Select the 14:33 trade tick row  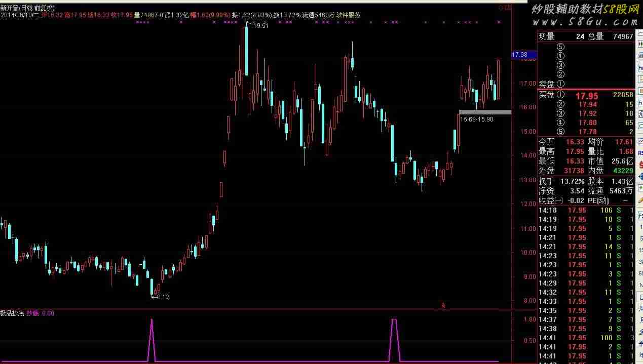[x=585, y=301]
